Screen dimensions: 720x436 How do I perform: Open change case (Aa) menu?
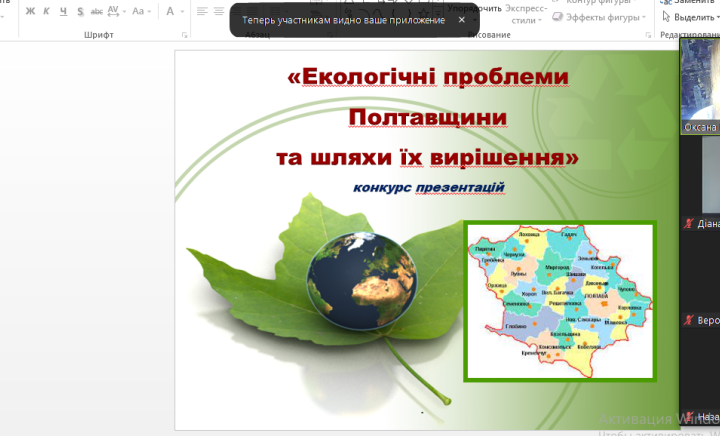coord(141,11)
